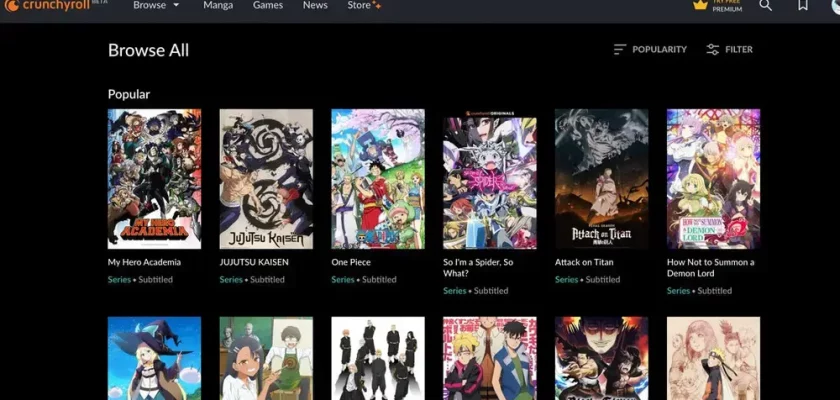Open the Black Clover poster thumbnail

pos(602,358)
